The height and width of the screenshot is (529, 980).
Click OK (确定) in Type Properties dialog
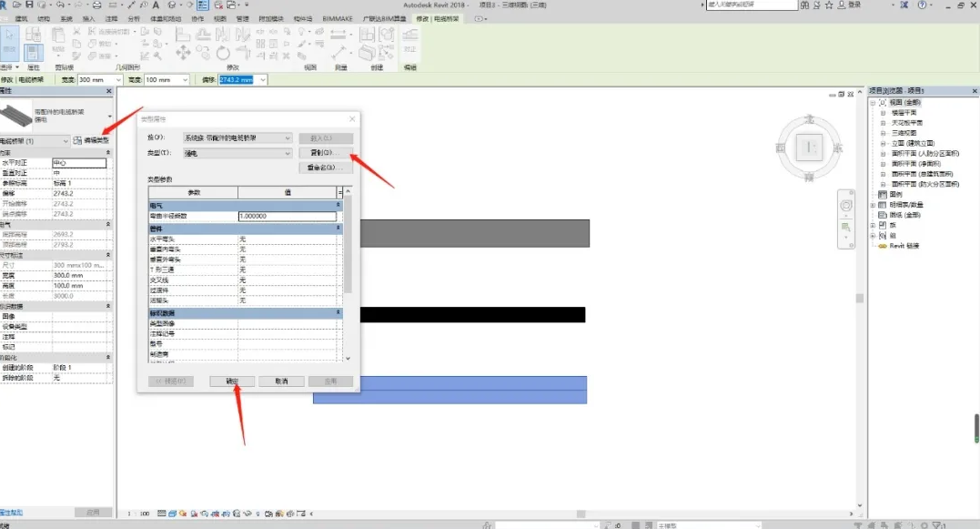pyautogui.click(x=232, y=381)
